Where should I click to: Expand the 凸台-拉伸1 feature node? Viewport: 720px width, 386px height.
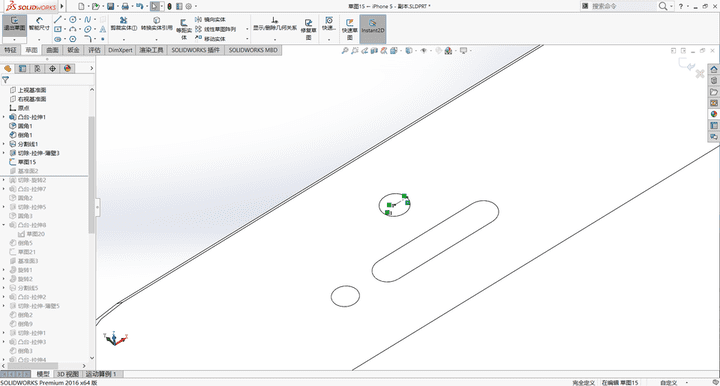tap(4, 117)
